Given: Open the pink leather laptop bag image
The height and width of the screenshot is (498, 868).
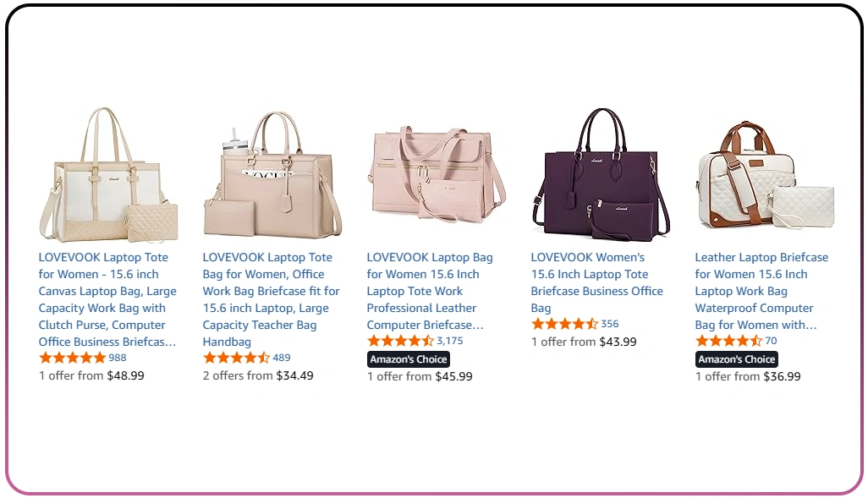Looking at the screenshot, I should coord(437,175).
